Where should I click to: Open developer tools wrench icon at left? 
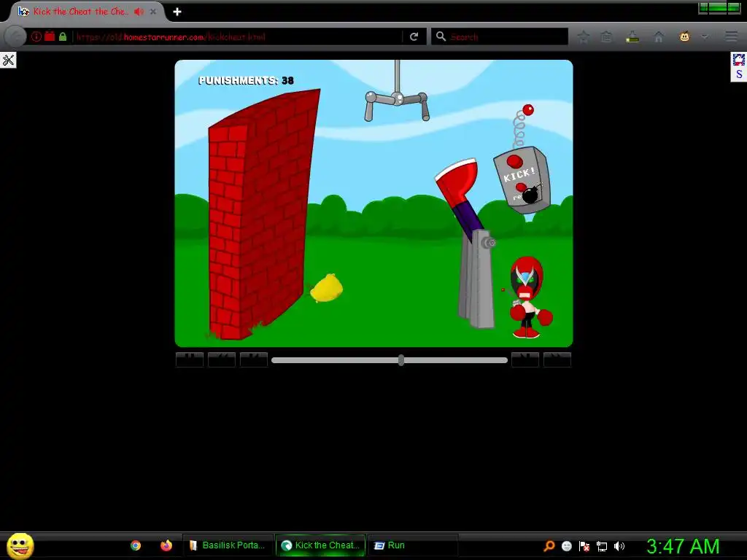point(8,60)
